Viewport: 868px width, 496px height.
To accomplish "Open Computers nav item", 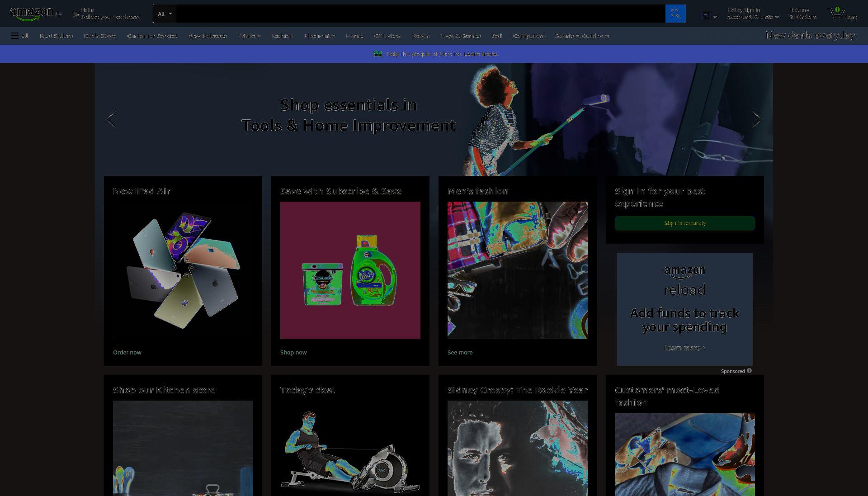I will 528,36.
